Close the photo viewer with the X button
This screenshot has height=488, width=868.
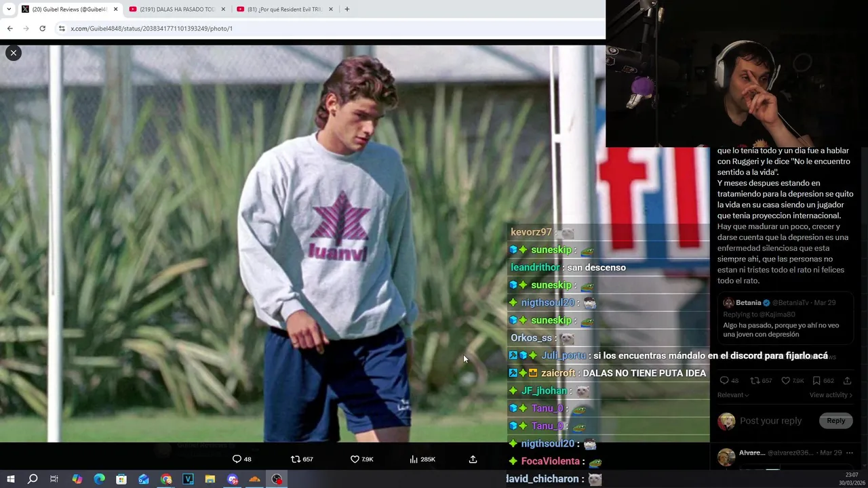13,53
